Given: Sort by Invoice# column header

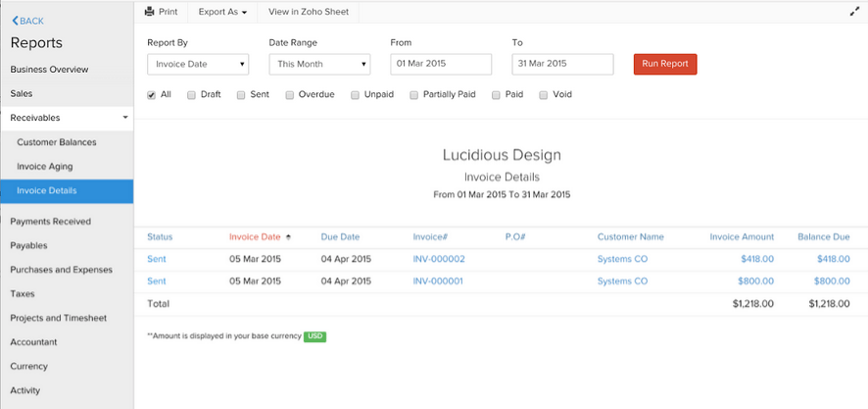Looking at the screenshot, I should click(430, 237).
